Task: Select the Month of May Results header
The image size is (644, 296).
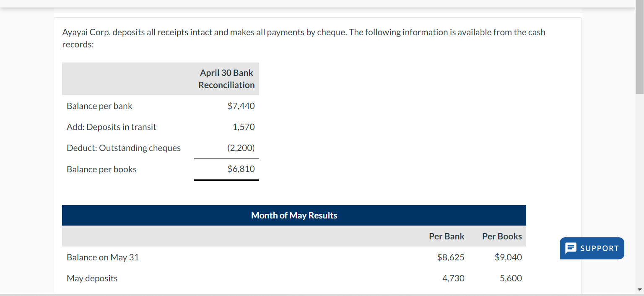Action: click(x=294, y=215)
